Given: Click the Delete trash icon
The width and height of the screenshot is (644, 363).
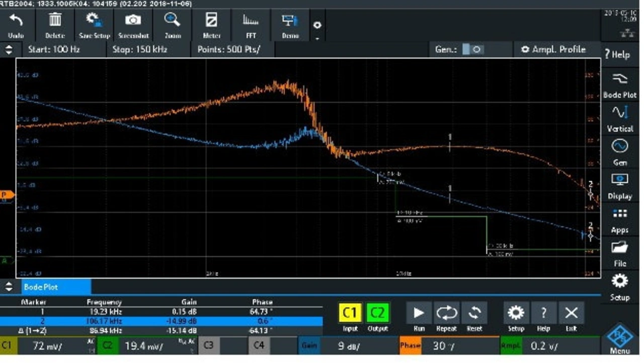Looking at the screenshot, I should [55, 25].
